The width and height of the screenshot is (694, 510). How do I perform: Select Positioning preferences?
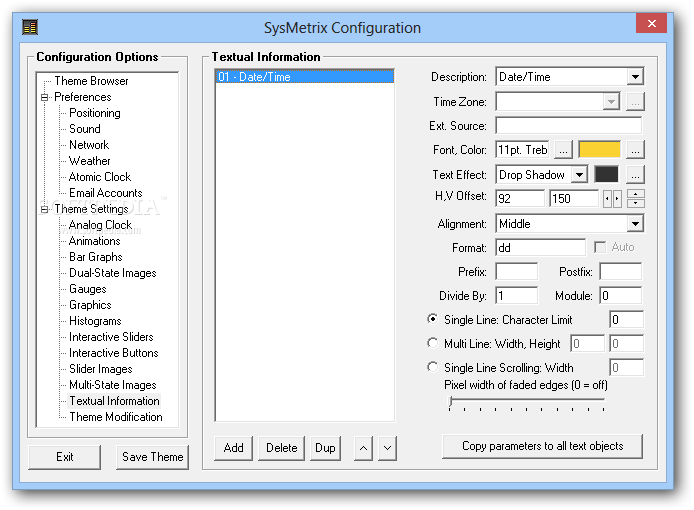point(95,113)
